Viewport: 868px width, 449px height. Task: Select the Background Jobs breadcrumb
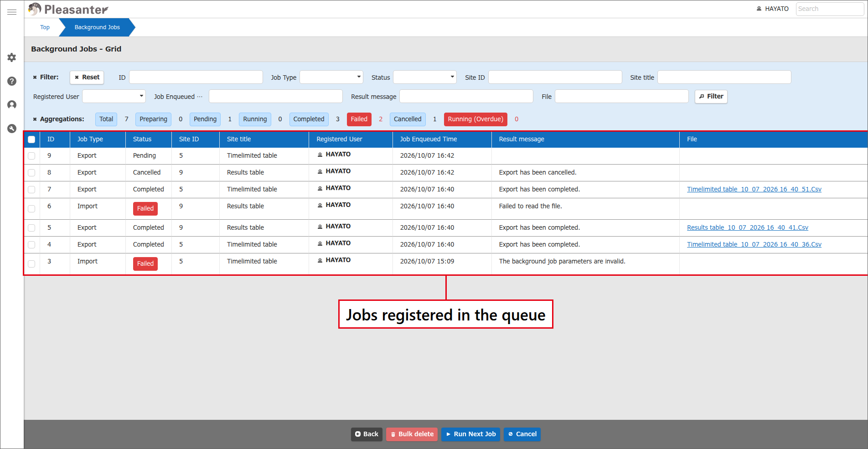pos(97,27)
